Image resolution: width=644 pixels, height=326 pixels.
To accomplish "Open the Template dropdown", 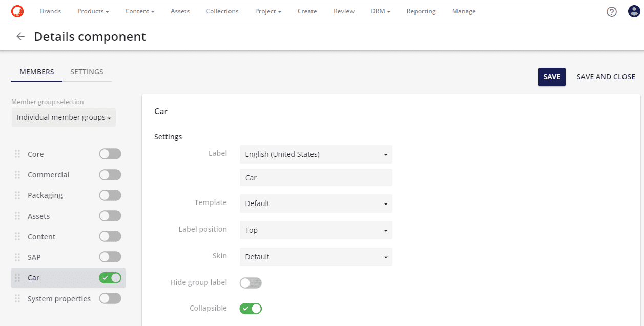I will click(316, 203).
